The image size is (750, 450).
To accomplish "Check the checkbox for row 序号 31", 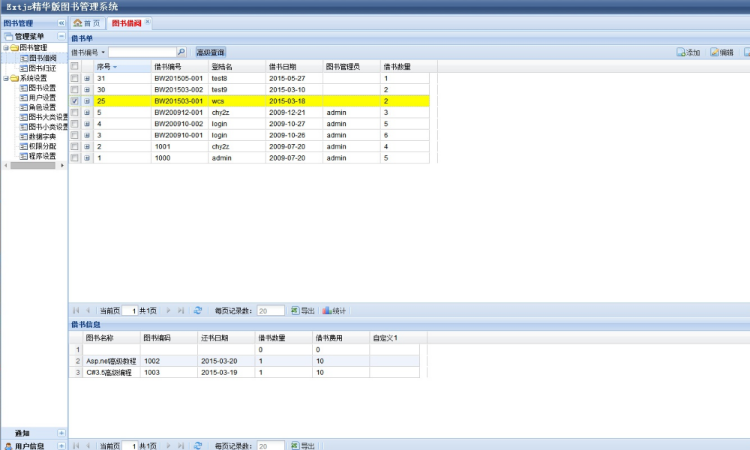I will pyautogui.click(x=75, y=78).
